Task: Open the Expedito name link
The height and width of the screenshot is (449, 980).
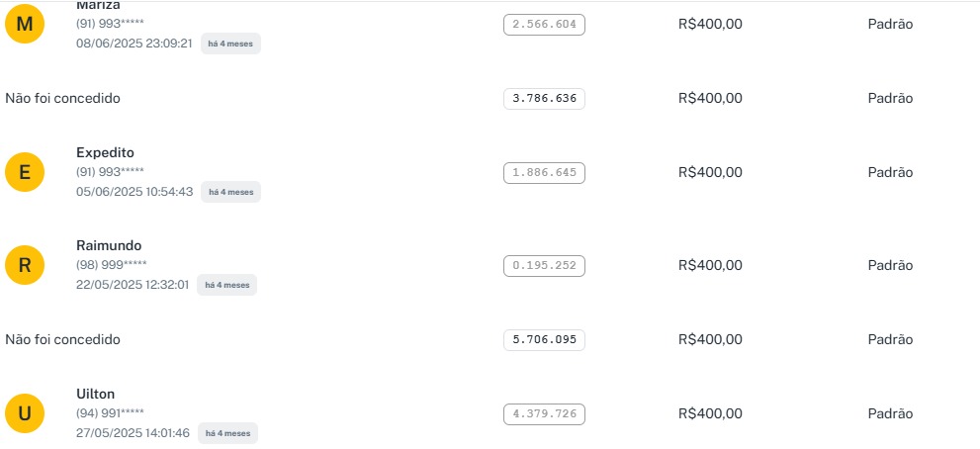Action: pos(105,152)
